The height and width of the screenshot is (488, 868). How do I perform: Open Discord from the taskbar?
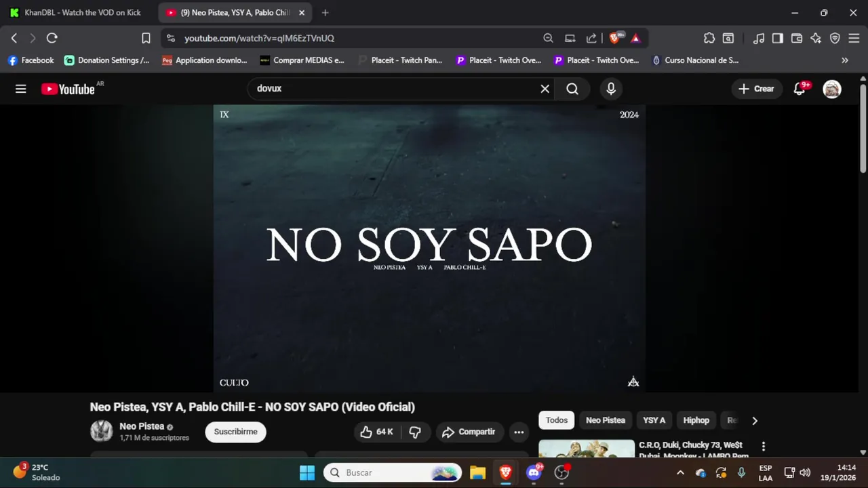[x=534, y=472]
